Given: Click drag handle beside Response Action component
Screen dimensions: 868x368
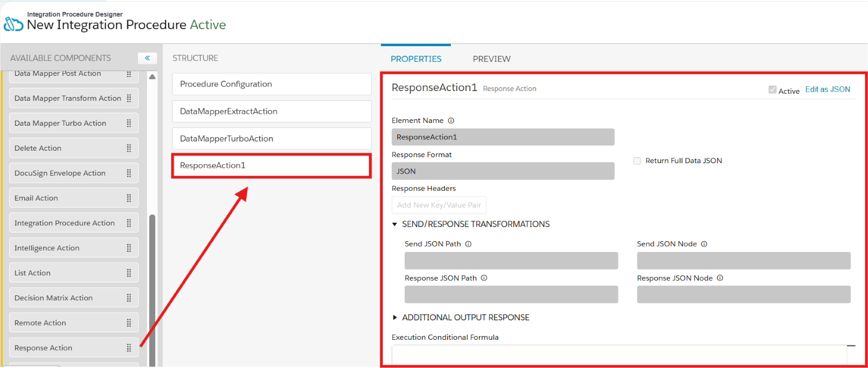Looking at the screenshot, I should point(129,347).
